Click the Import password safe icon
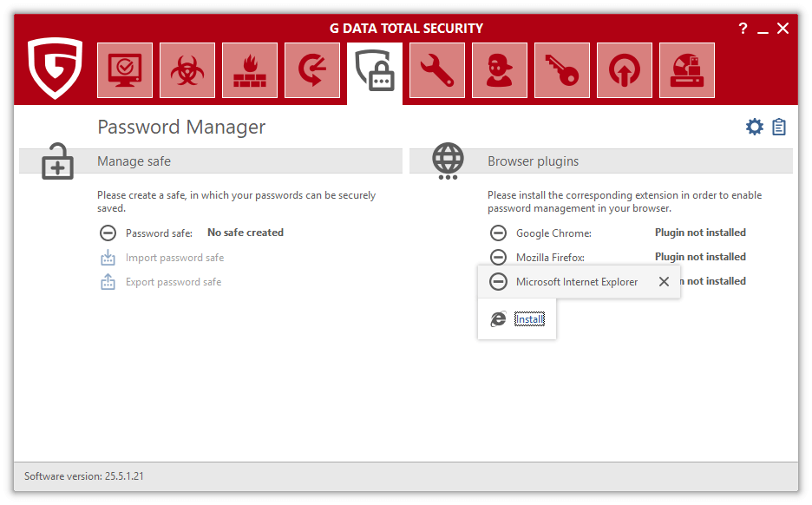This screenshot has height=505, width=812. pyautogui.click(x=108, y=258)
